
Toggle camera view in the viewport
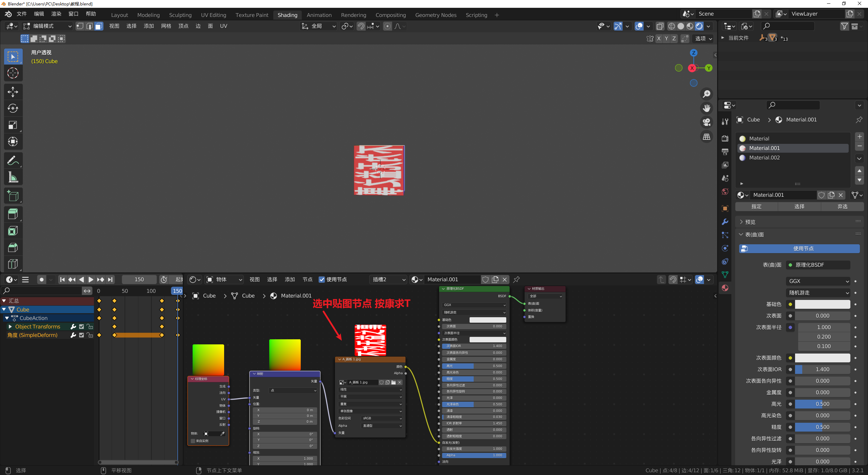(x=707, y=122)
